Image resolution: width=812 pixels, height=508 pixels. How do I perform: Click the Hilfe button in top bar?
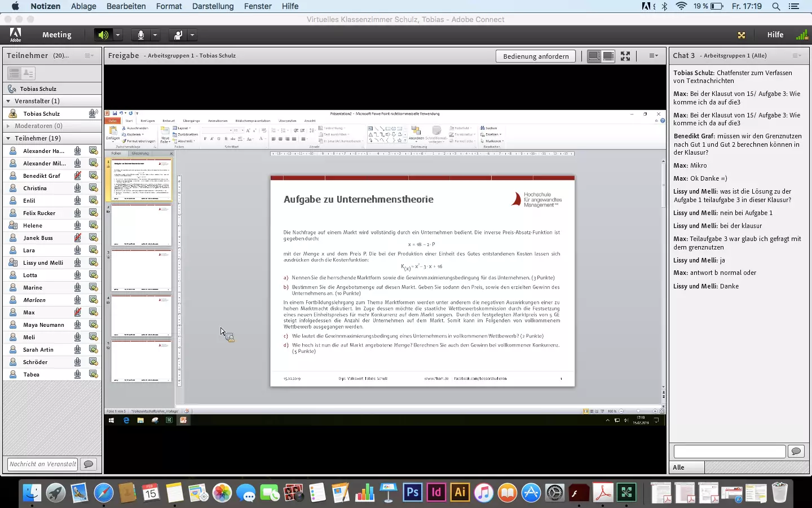(x=775, y=35)
